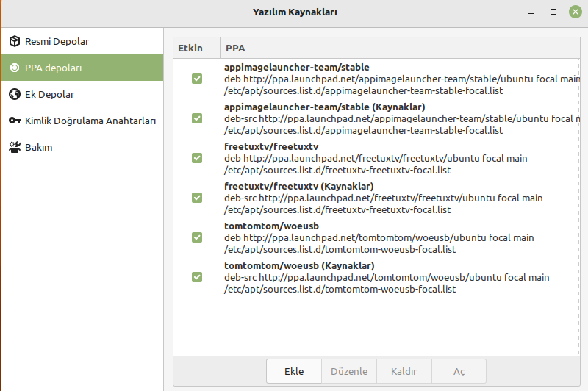Sort list by the PPA column header
The width and height of the screenshot is (588, 391).
399,48
